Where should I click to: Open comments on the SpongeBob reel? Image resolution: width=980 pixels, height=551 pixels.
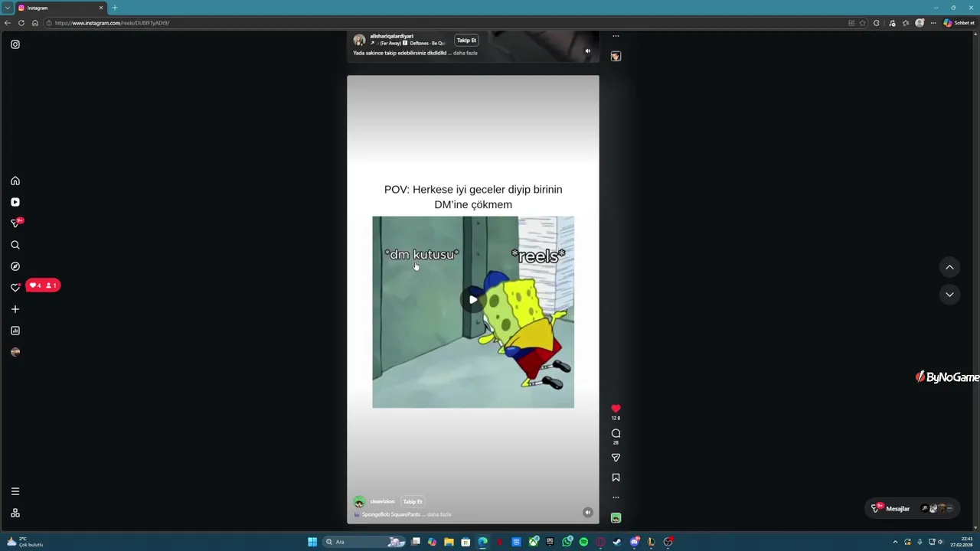[x=616, y=433]
